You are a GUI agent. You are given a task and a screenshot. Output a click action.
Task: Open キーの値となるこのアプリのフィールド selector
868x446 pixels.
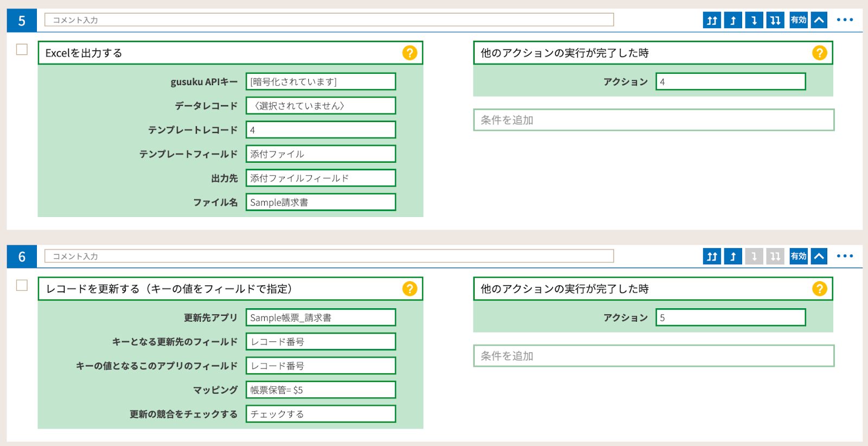[x=321, y=366]
